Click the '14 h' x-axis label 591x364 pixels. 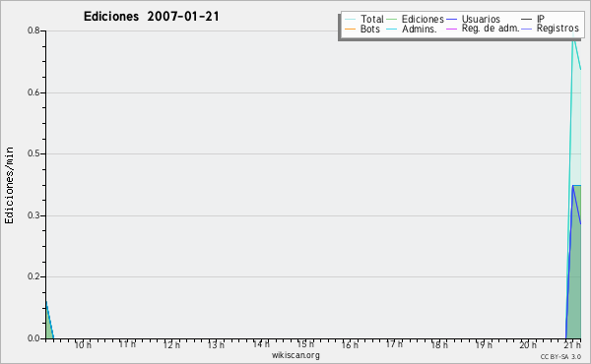[x=261, y=344]
